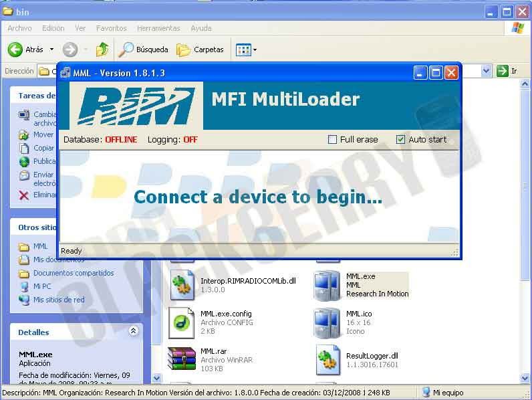This screenshot has width=532, height=400.
Task: Click the MML.exe.config file name
Action: coord(226,314)
